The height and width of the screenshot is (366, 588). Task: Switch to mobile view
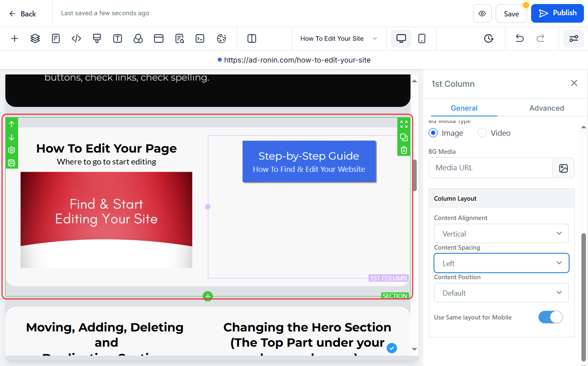pos(422,39)
